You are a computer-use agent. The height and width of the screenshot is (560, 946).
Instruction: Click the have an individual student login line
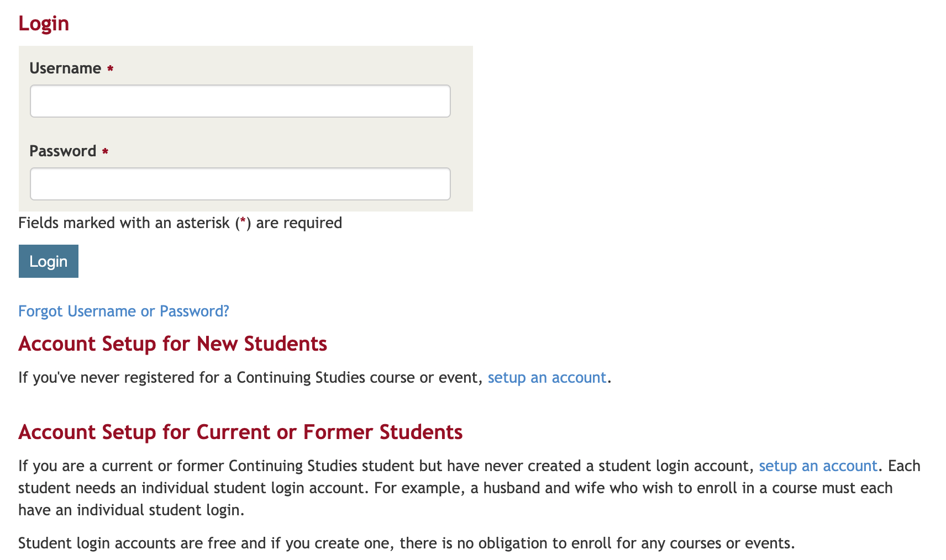[131, 510]
